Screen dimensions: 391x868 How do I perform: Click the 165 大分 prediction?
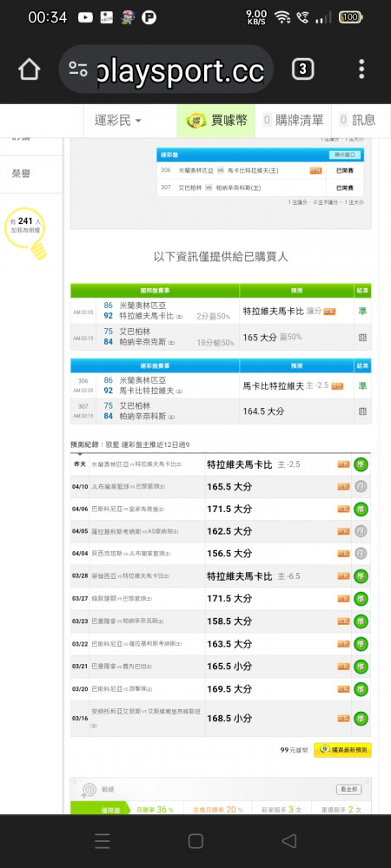click(260, 337)
